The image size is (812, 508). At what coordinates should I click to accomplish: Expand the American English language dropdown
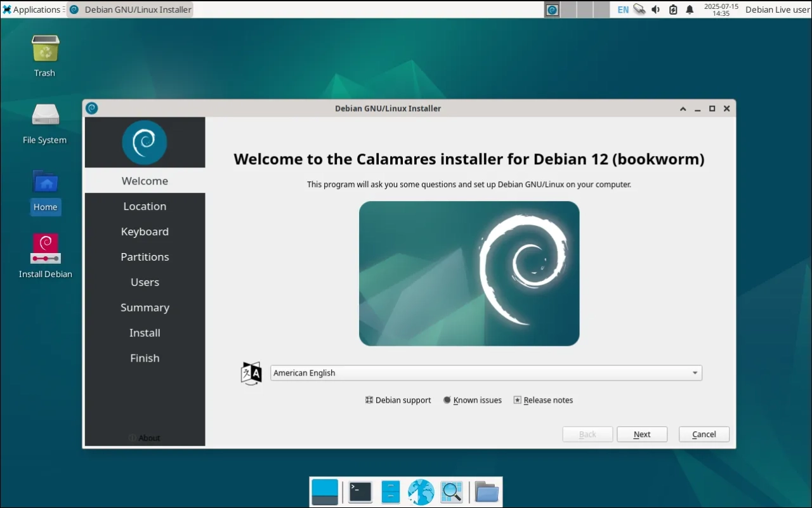486,373
